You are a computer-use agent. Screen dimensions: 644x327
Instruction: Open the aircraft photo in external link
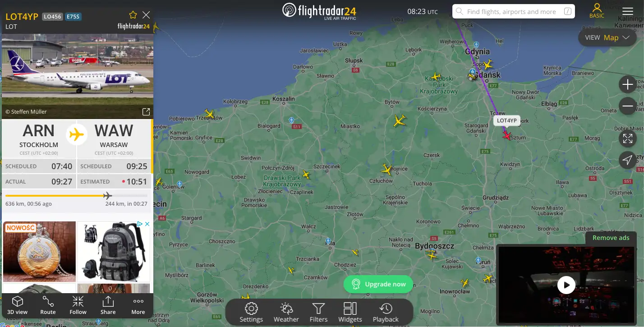pyautogui.click(x=146, y=111)
